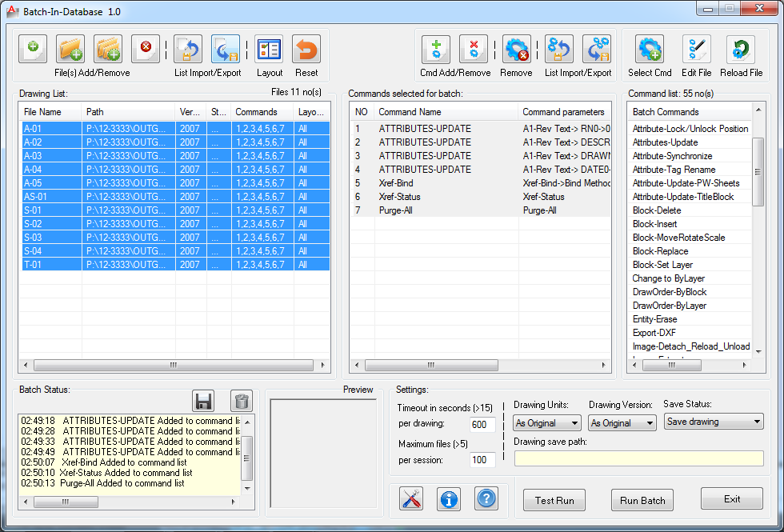Screen dimensions: 784x532
Task: Click the add single file icon
Action: 33,49
